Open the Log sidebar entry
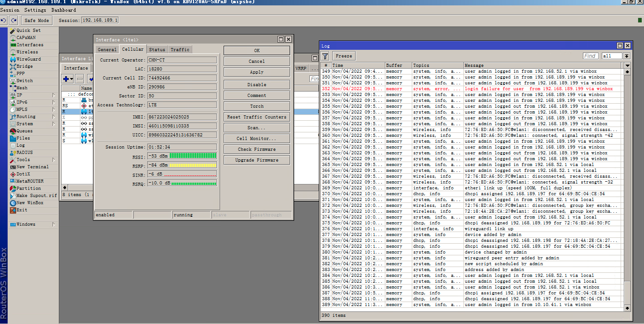644x324 pixels. click(21, 145)
